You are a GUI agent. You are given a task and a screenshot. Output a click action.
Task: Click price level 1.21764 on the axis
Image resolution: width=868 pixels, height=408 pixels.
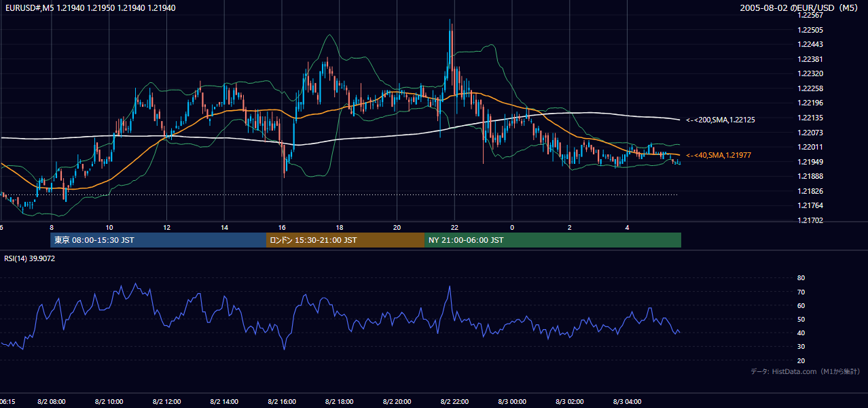[x=810, y=205]
